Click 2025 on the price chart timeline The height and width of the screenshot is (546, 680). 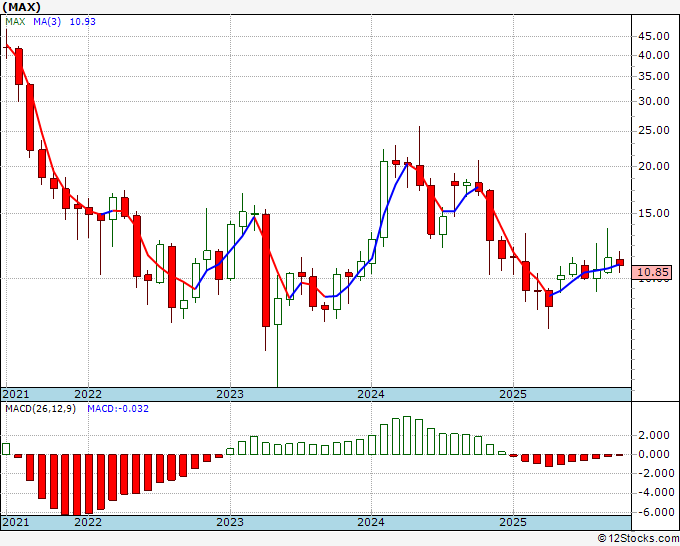tap(513, 394)
